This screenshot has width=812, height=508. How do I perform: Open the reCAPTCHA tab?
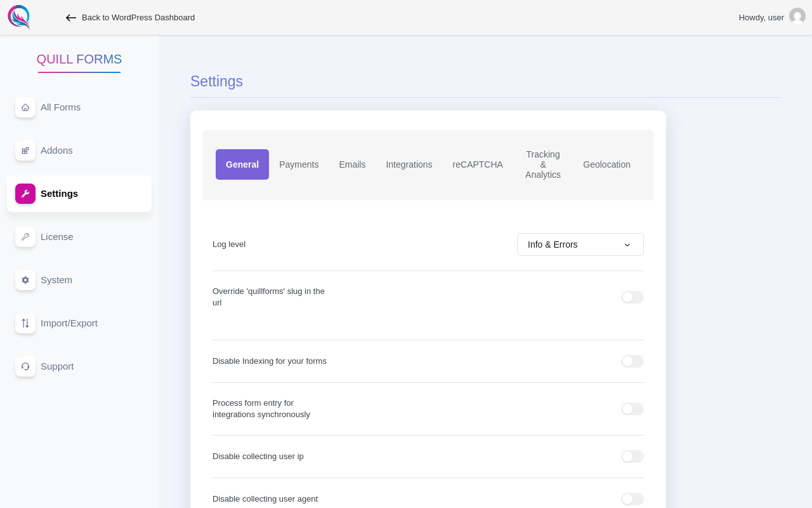(x=477, y=164)
